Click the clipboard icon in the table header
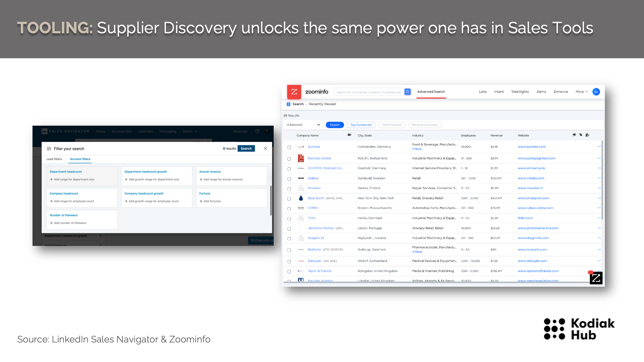644x362 pixels. click(587, 135)
